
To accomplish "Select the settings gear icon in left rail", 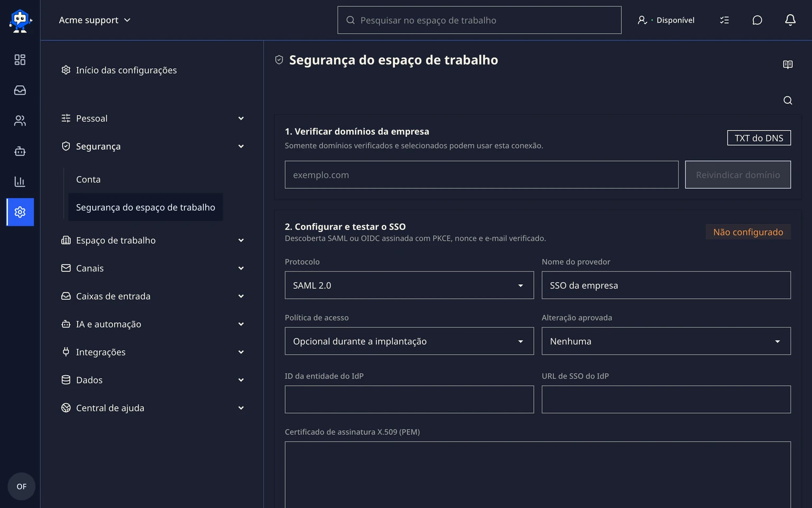I will click(20, 212).
